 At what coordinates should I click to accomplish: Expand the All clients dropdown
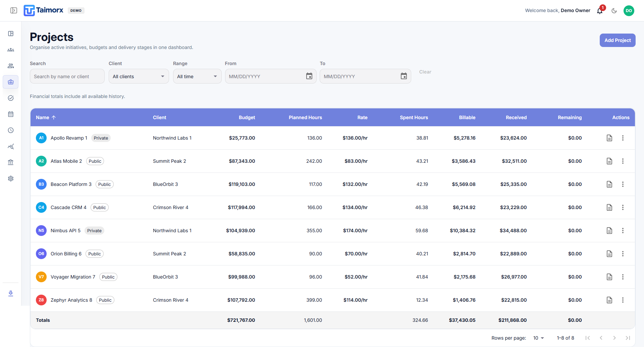[139, 77]
